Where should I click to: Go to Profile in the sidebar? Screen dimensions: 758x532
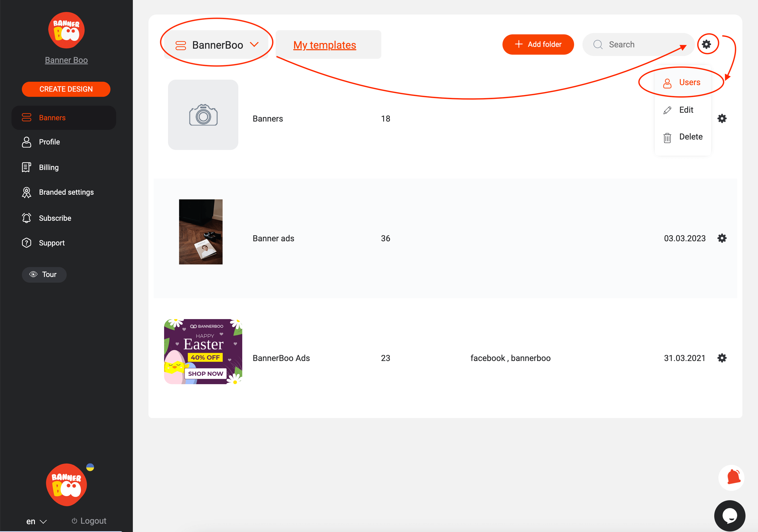coord(49,142)
